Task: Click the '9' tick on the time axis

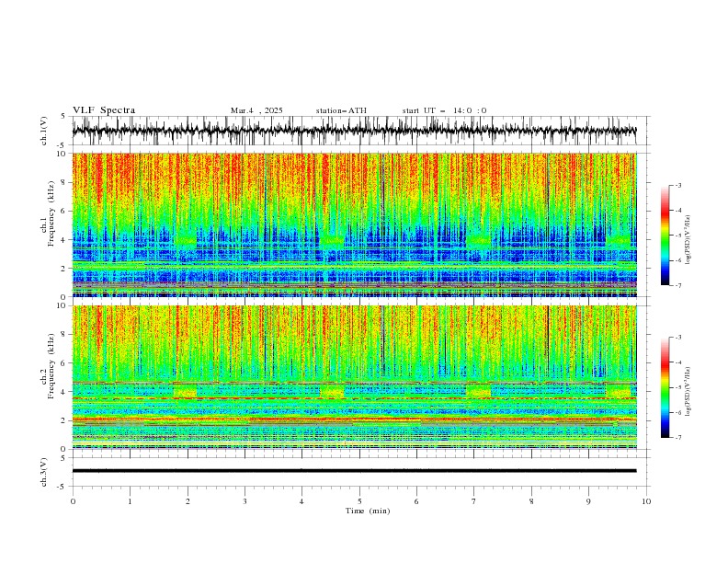Action: coord(588,501)
